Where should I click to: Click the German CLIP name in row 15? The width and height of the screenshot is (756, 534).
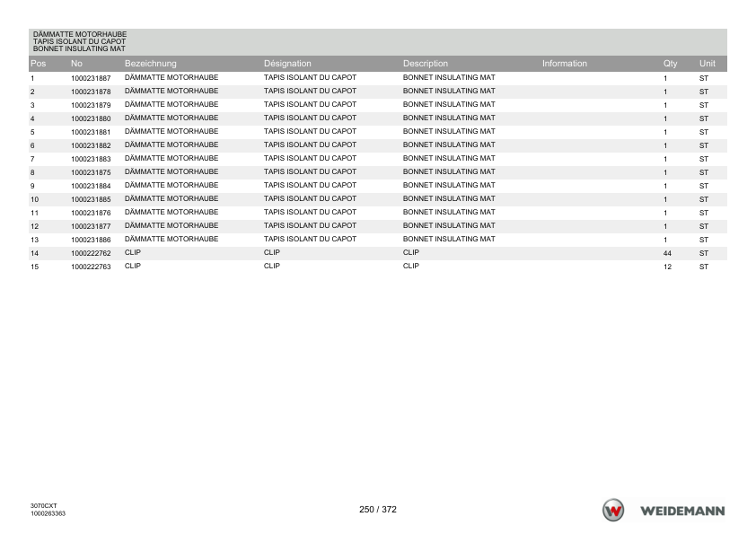tap(133, 266)
